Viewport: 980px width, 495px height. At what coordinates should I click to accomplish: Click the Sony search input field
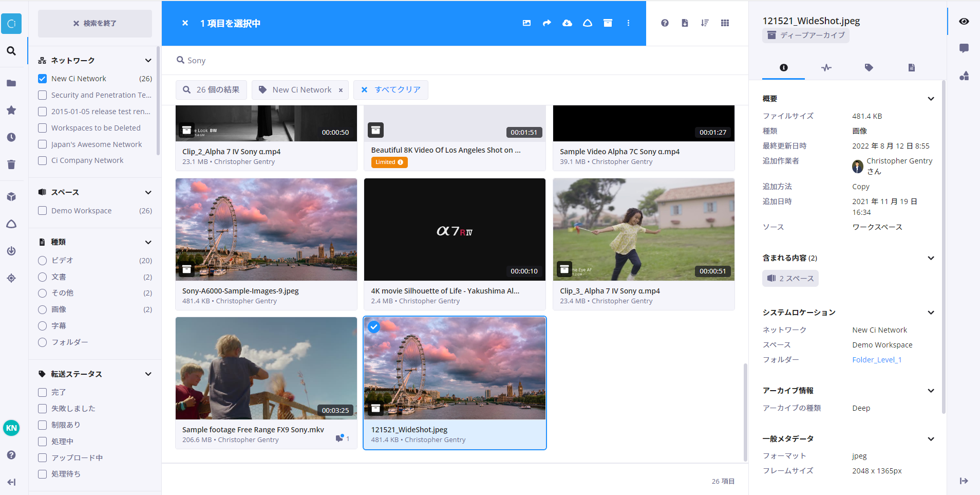[x=455, y=61]
